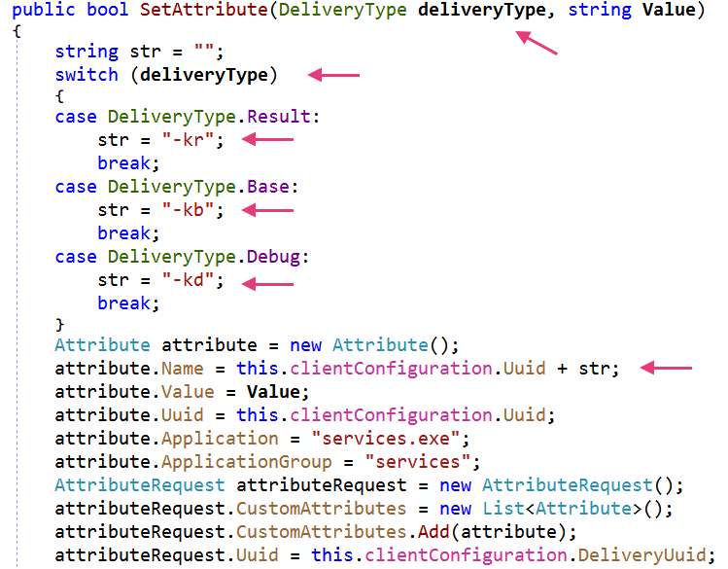Screen dimensions: 728x569
Task: Select the "-kb" string literal
Action: coord(192,210)
